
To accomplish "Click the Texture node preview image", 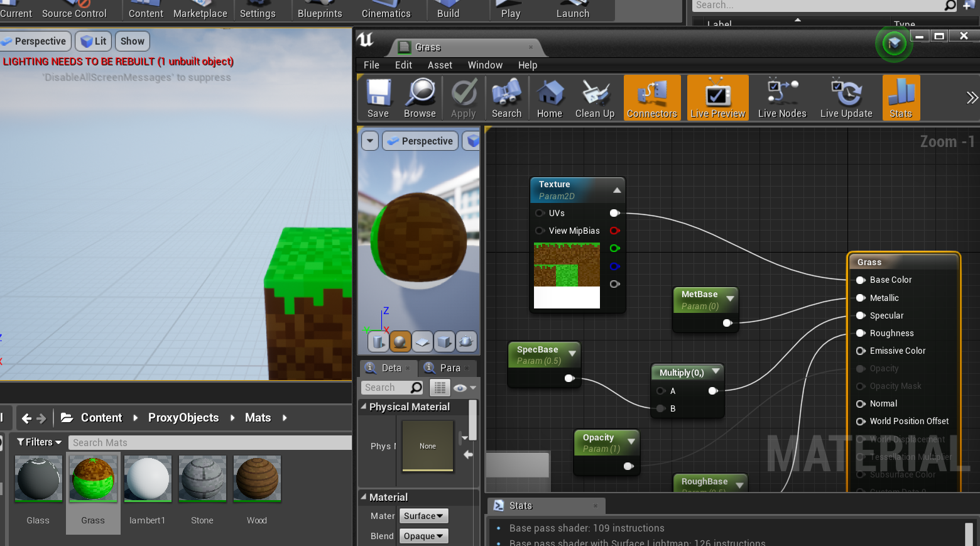I will (567, 275).
